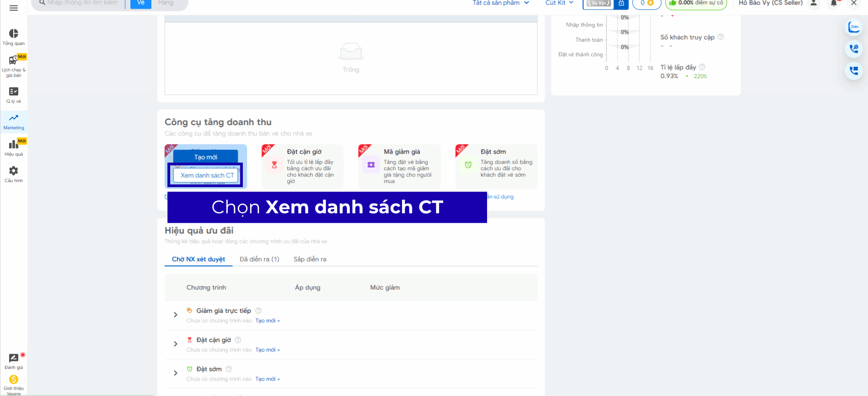Go to Q.lý vé sidebar icon

click(x=14, y=95)
